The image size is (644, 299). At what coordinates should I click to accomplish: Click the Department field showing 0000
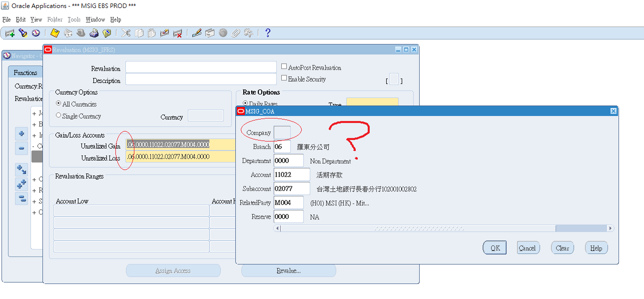(289, 161)
